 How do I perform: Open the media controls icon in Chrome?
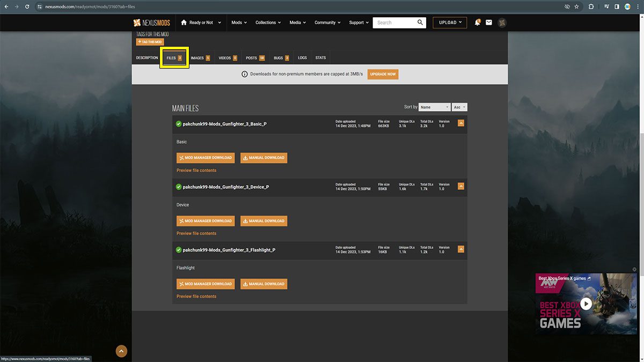click(x=606, y=6)
